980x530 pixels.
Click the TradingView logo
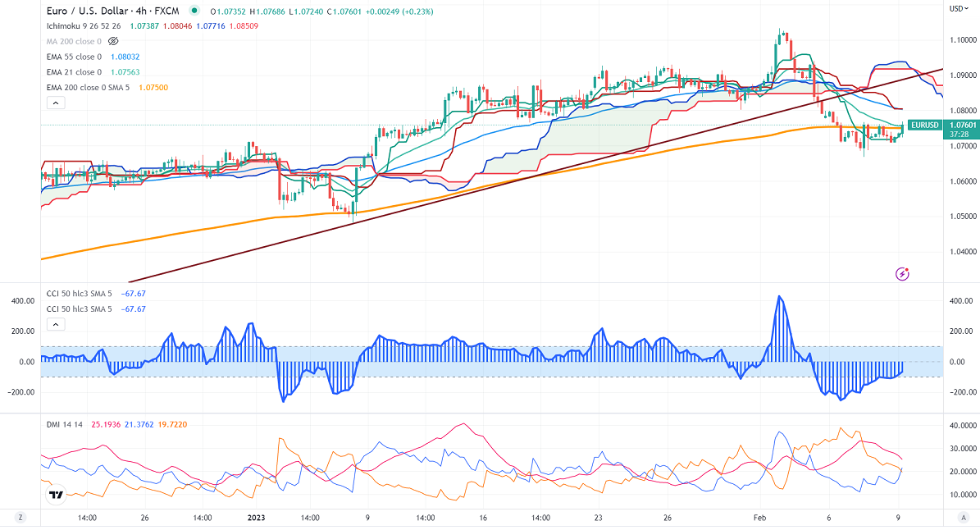[56, 495]
